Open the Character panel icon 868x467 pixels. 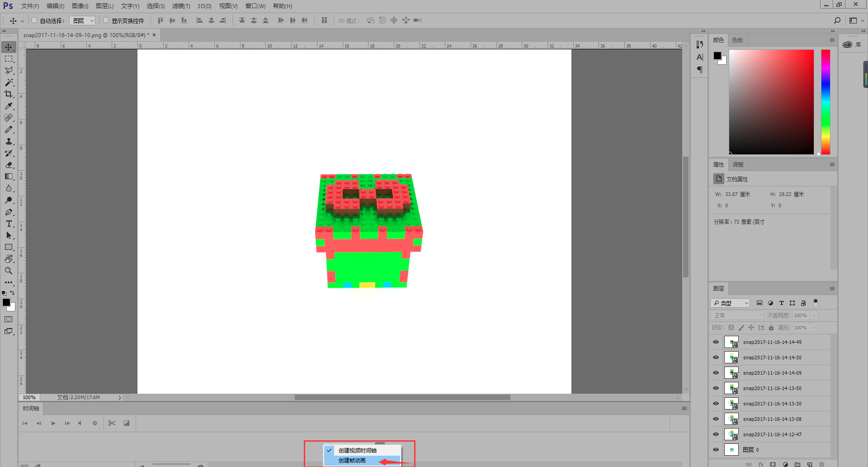pos(700,57)
